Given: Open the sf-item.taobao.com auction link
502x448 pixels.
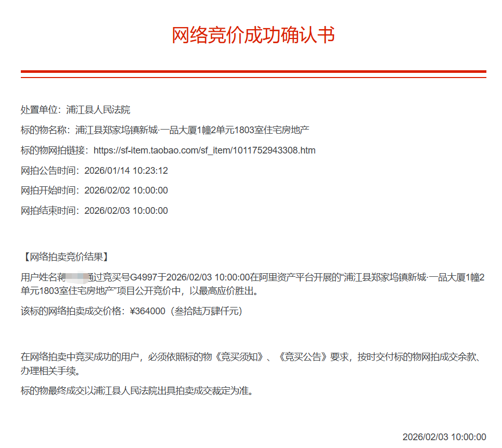Looking at the screenshot, I should [204, 150].
